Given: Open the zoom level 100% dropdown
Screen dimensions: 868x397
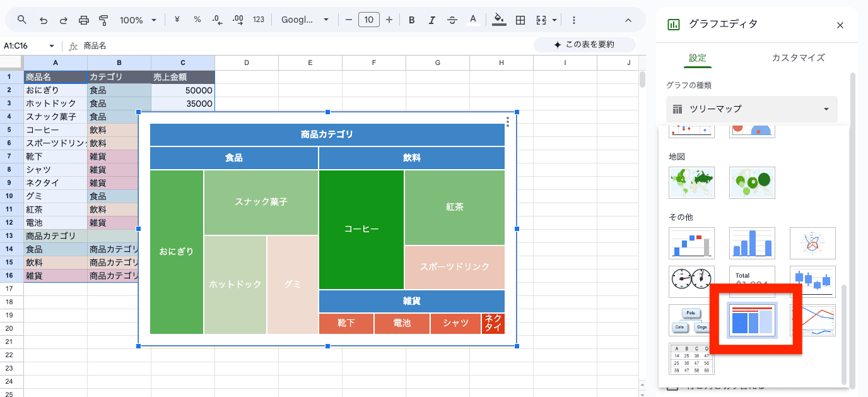Looking at the screenshot, I should [138, 20].
